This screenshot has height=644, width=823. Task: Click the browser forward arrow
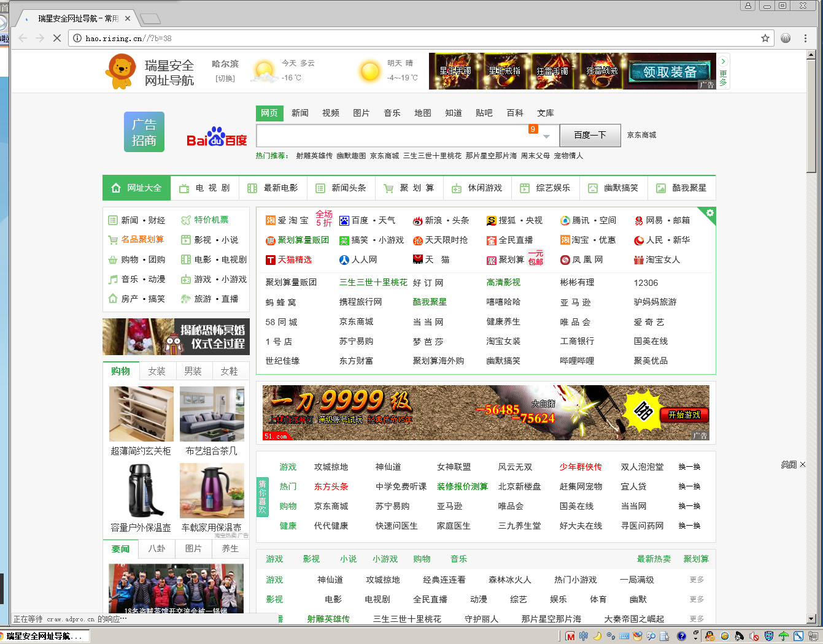point(40,38)
